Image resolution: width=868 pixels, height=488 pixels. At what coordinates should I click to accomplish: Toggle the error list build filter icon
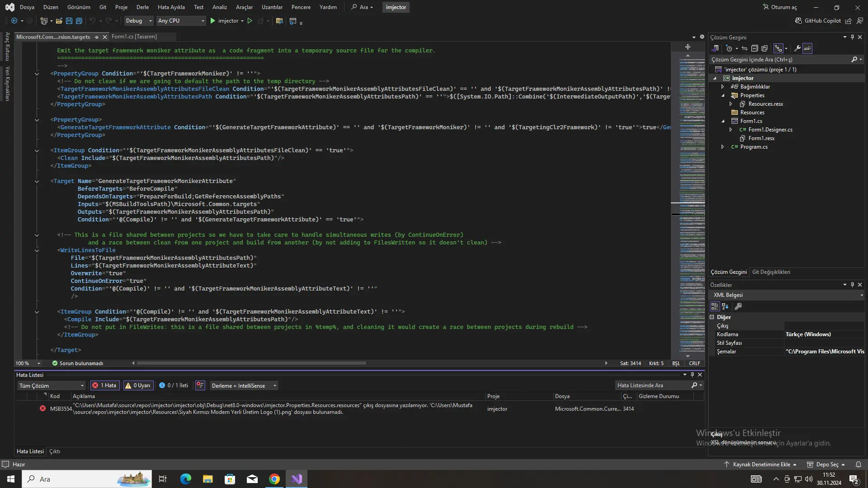[200, 385]
